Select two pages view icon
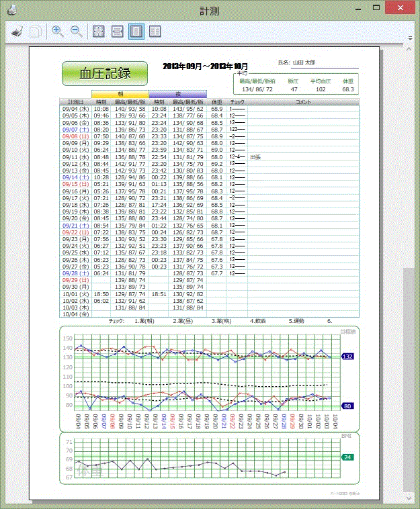420x509 pixels. [155, 32]
